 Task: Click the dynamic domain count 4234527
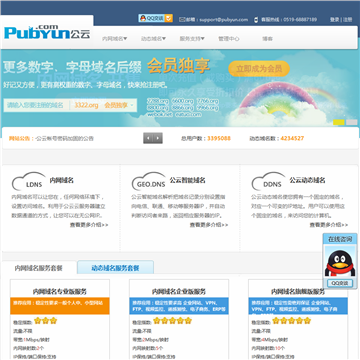point(292,138)
